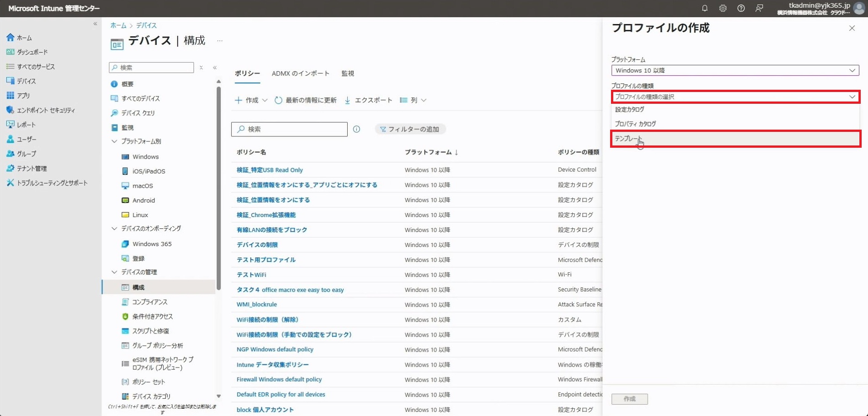Open the notifications bell icon

pos(704,8)
